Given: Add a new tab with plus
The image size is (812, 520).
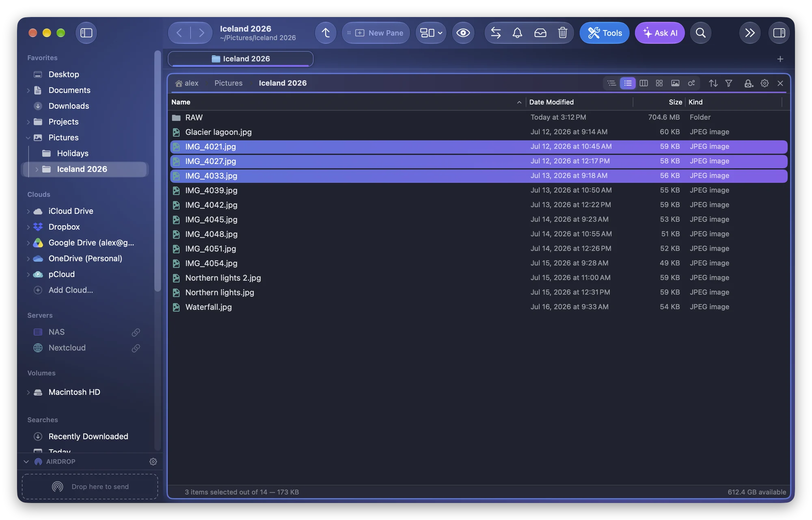Looking at the screenshot, I should pos(780,59).
